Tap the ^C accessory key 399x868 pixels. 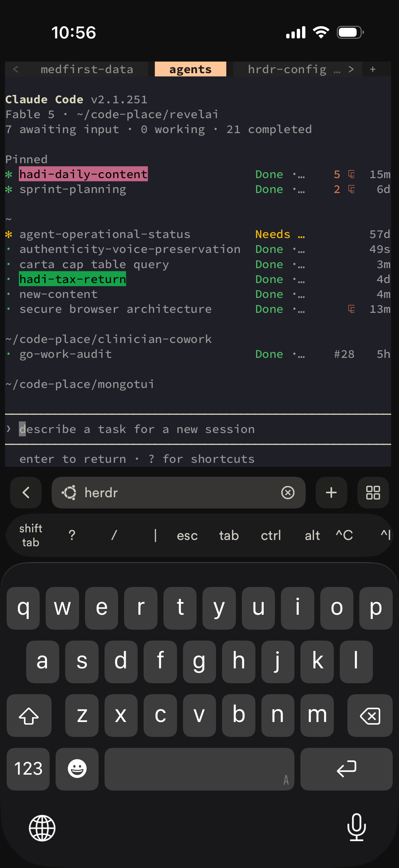click(344, 535)
